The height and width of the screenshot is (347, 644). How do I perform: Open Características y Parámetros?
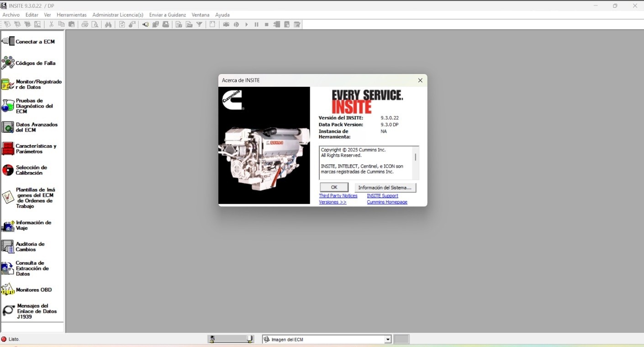coord(29,149)
